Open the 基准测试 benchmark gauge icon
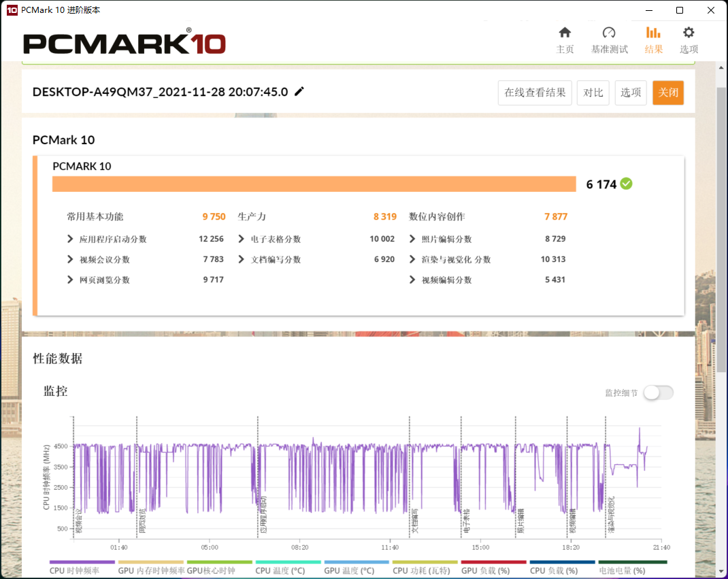The height and width of the screenshot is (579, 728). pyautogui.click(x=609, y=33)
